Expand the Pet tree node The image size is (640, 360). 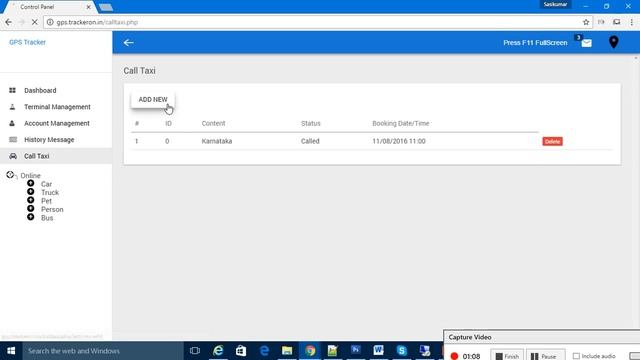pyautogui.click(x=31, y=200)
